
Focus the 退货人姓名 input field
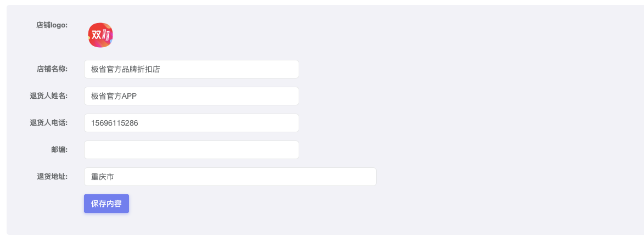[x=192, y=96]
